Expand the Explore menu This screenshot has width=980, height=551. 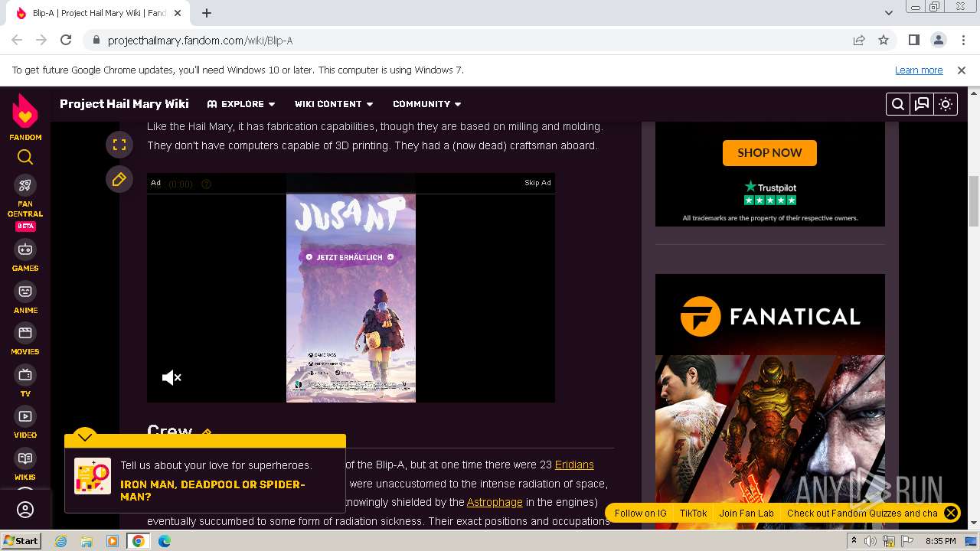coord(241,104)
